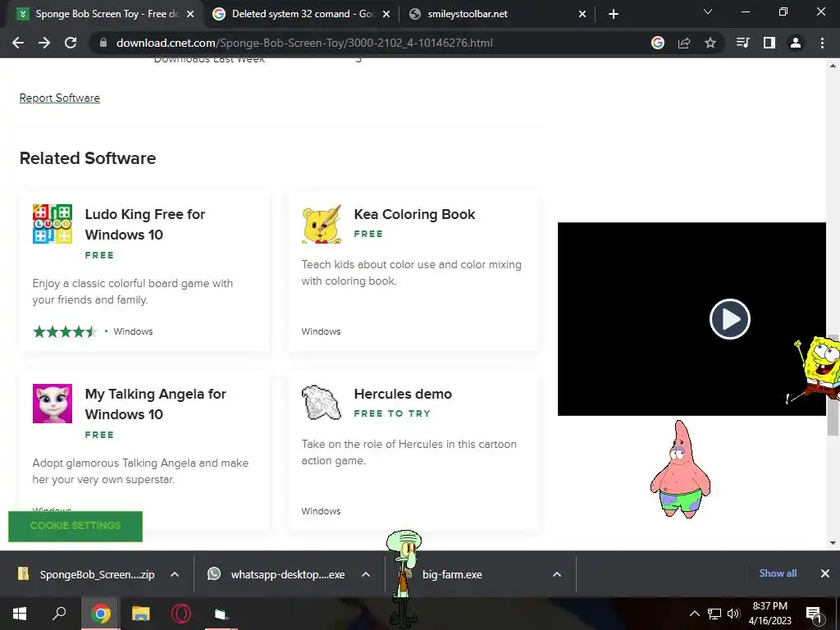This screenshot has height=630, width=840.
Task: Bookmark this page with the star
Action: [710, 43]
